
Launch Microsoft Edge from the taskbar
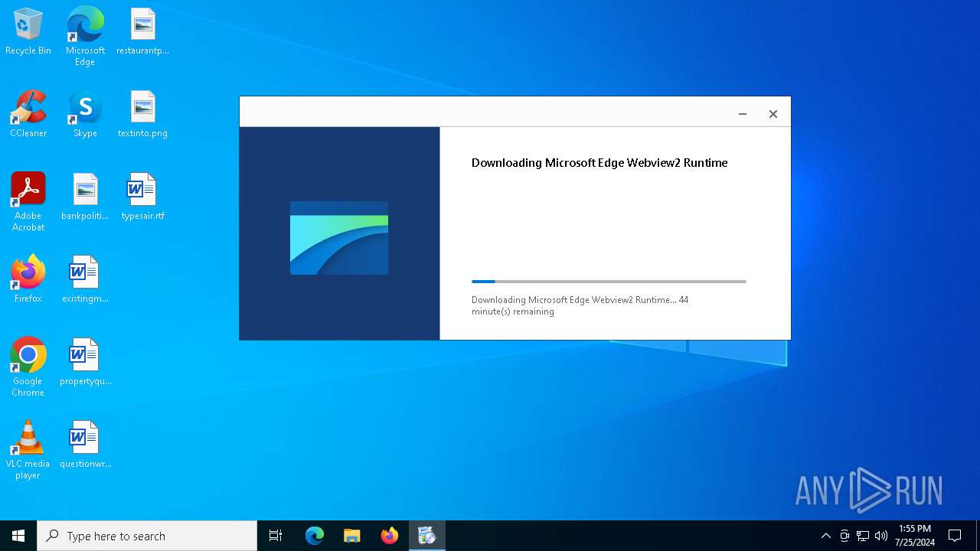[315, 536]
